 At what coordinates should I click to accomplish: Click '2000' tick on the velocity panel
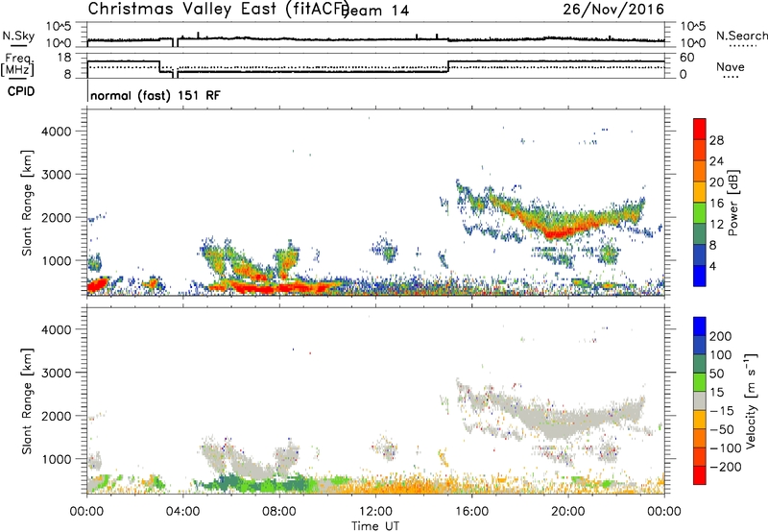coord(57,416)
